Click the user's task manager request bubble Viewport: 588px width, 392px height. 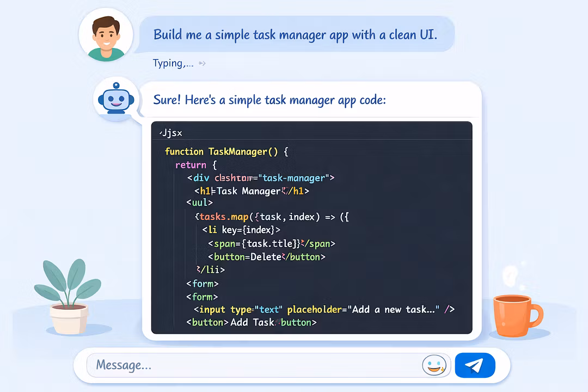coord(296,34)
